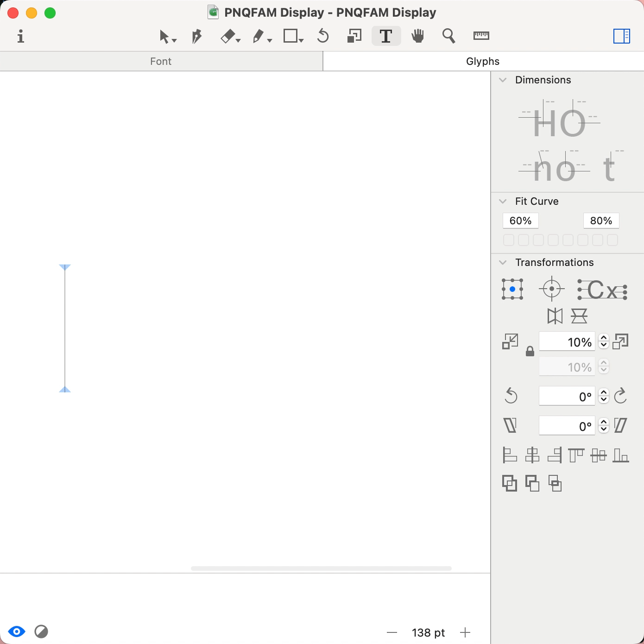
Task: Select the Pencil tool
Action: pyautogui.click(x=262, y=36)
